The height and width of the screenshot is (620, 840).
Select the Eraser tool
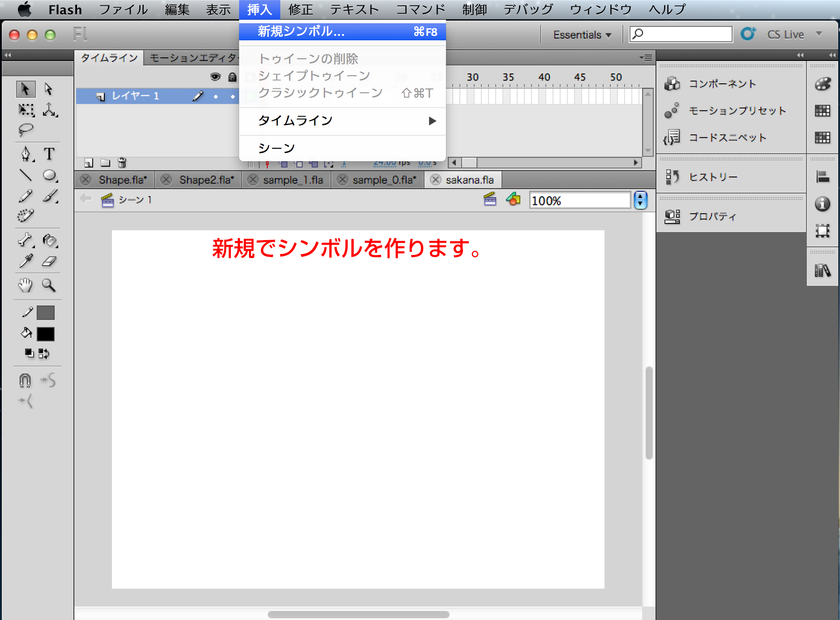(49, 262)
